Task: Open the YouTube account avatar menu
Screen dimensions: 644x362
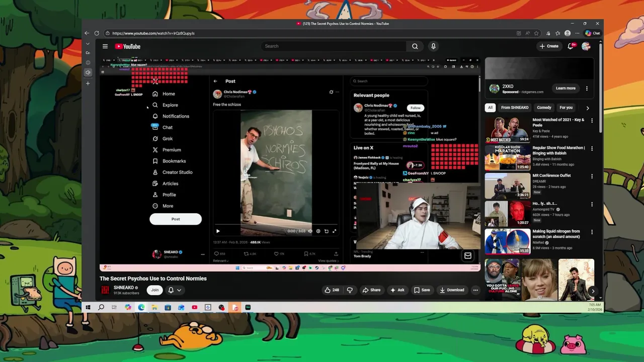Action: [x=586, y=46]
